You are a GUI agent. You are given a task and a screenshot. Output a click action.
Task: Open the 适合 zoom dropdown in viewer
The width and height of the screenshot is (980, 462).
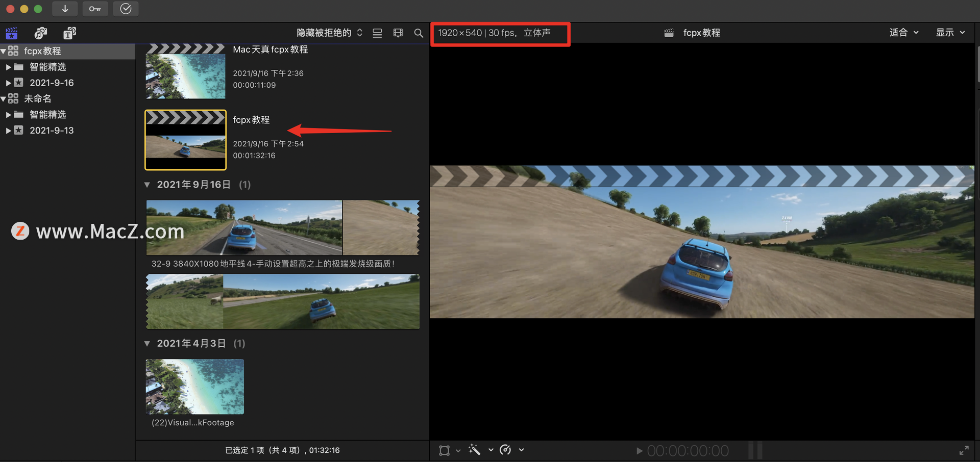point(904,33)
